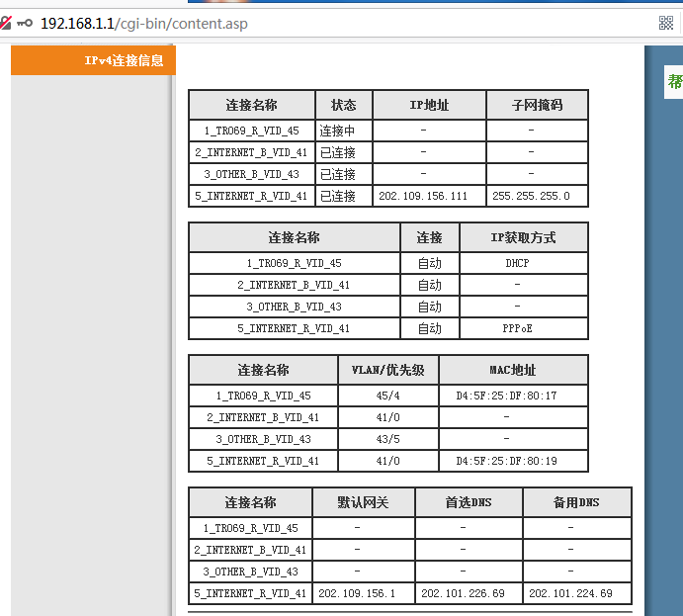Click the 43/5 VLAN value
The width and height of the screenshot is (683, 616).
pos(388,439)
